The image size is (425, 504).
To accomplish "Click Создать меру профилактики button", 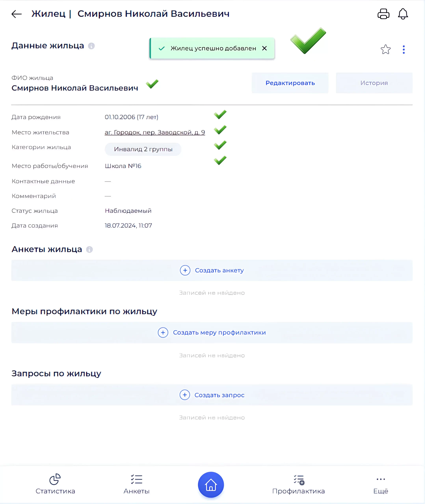I will coord(212,332).
